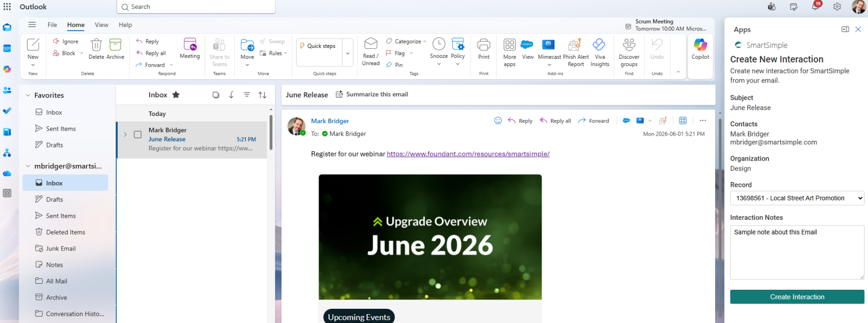Image resolution: width=868 pixels, height=323 pixels.
Task: Open the app launcher grid icon
Action: (x=7, y=7)
